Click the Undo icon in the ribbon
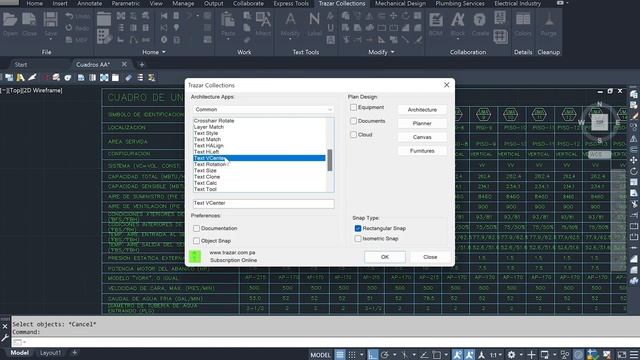 69,16
